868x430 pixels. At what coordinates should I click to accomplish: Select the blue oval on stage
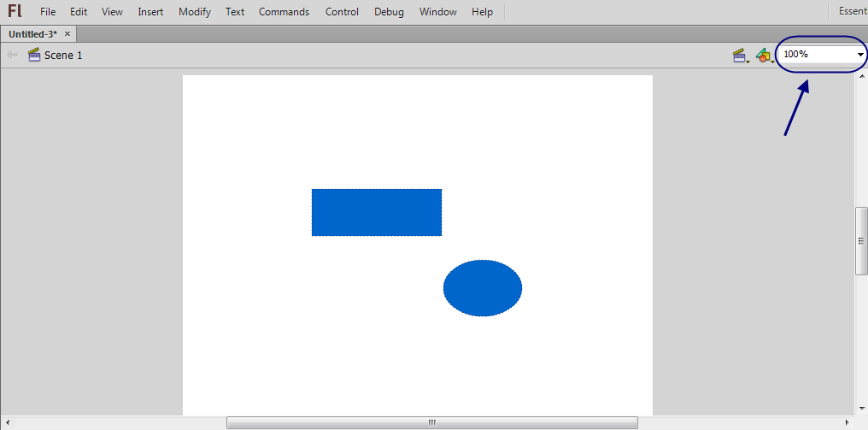(483, 288)
